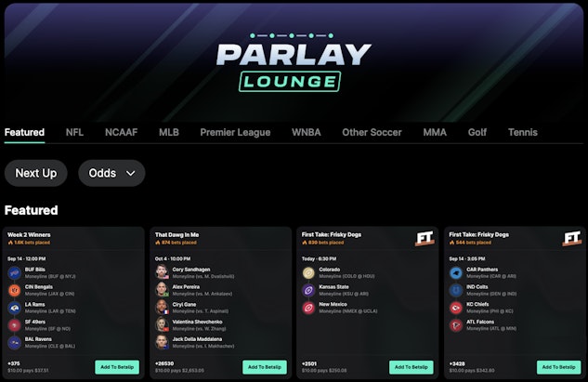Open the Premier League tab
The image size is (588, 382).
[235, 132]
